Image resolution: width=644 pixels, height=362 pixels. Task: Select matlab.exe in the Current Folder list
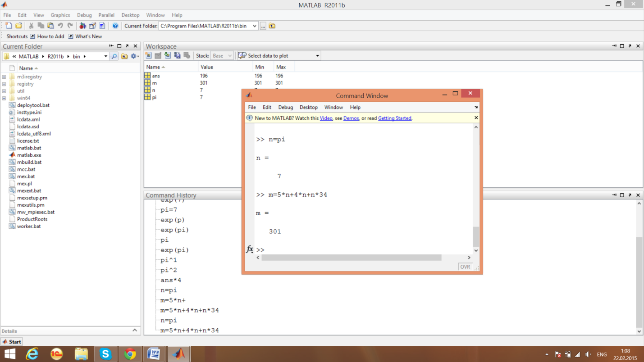click(29, 155)
